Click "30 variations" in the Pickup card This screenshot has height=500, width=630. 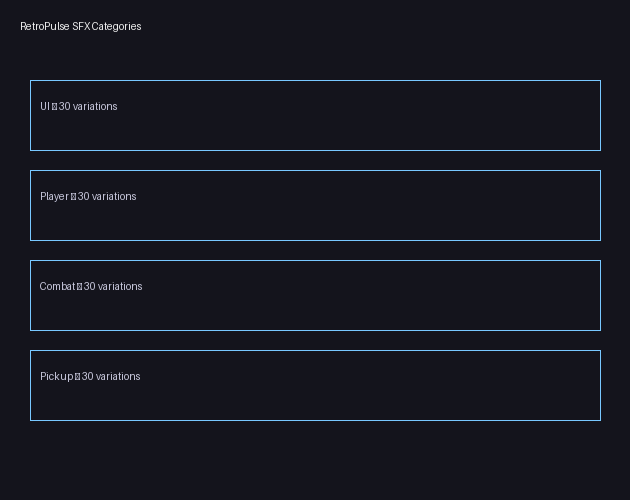click(x=111, y=377)
